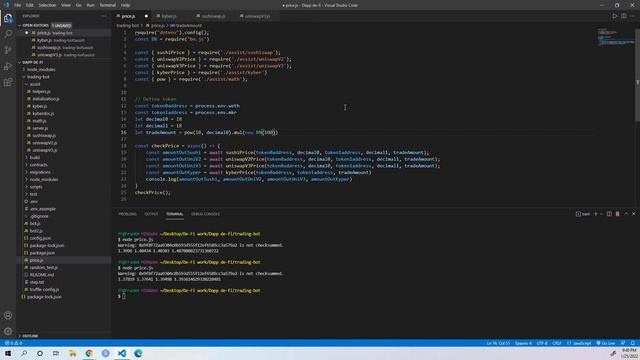Open the Run and Debug view
The image size is (640, 360).
coord(8,66)
